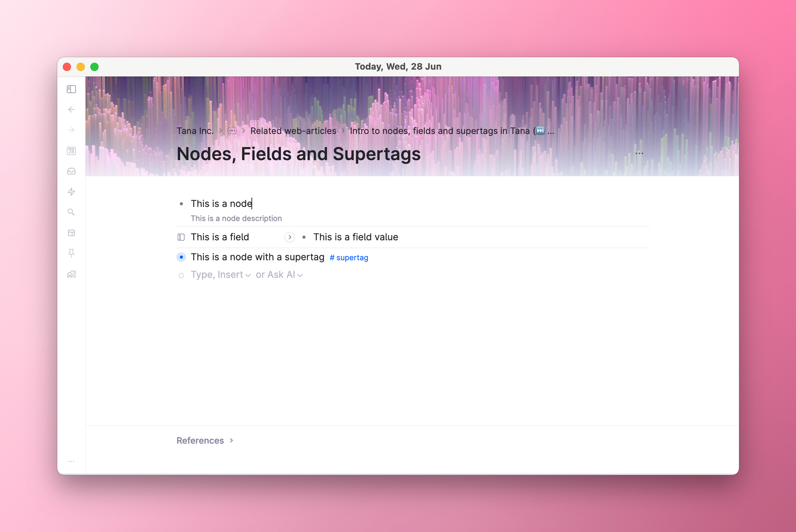This screenshot has height=532, width=796.
Task: Click the pin icon in the sidebar
Action: coord(71,253)
